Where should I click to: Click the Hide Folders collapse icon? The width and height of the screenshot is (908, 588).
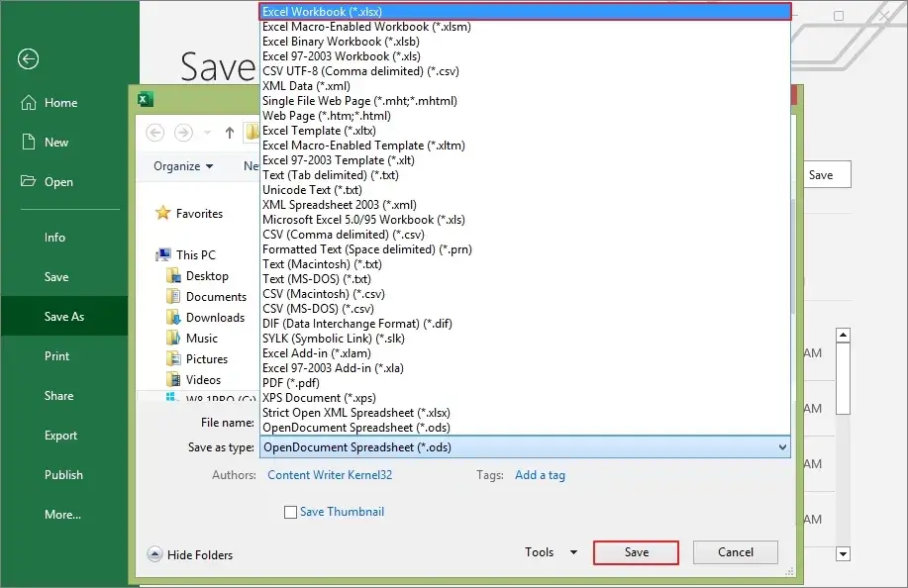tap(154, 554)
